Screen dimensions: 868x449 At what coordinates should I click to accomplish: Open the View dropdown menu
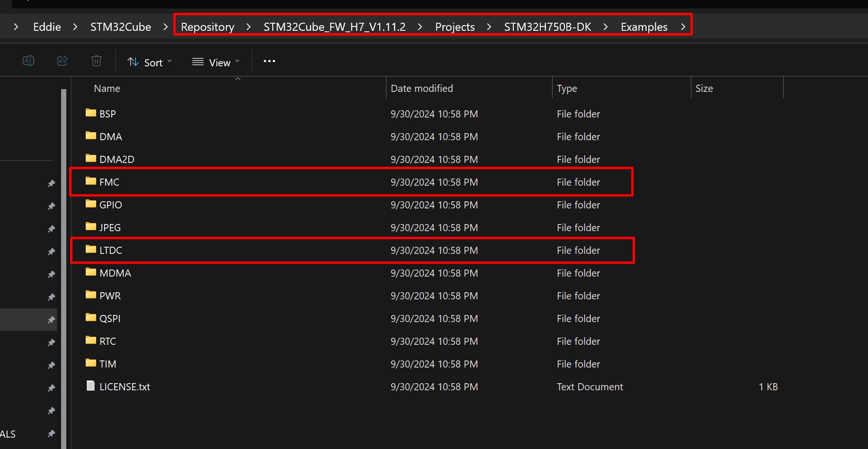[216, 62]
